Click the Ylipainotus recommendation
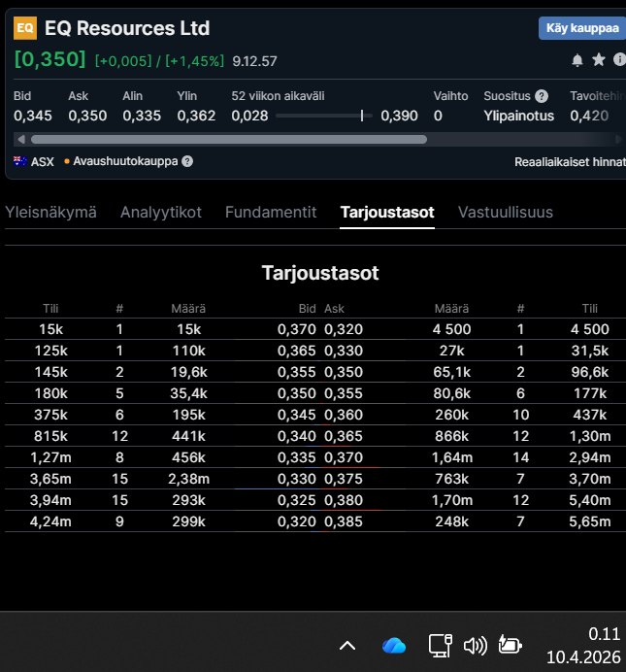 click(x=519, y=116)
